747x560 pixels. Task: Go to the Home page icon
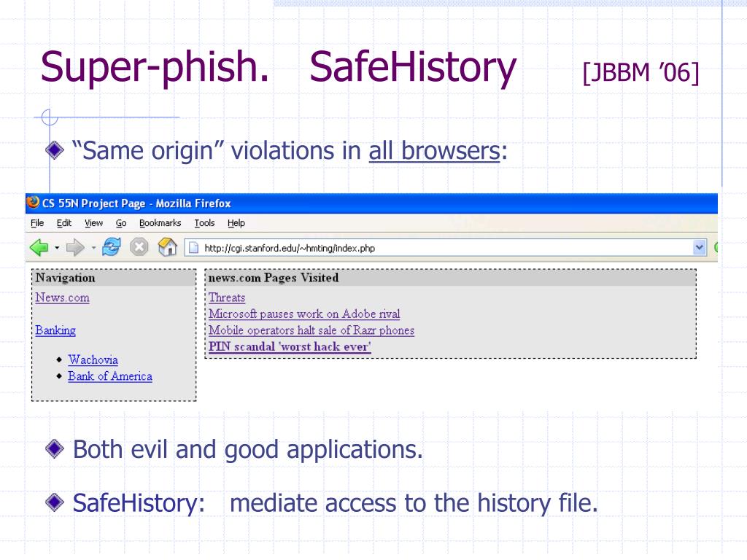167,247
